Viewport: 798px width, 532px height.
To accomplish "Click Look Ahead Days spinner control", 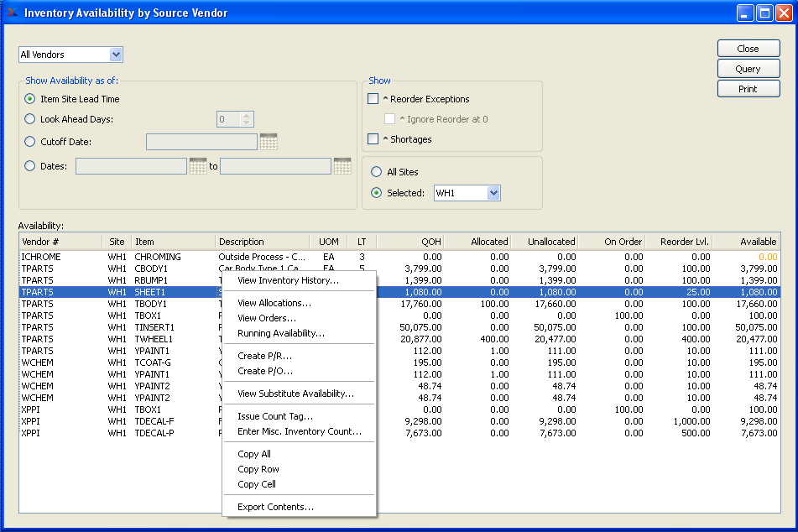I will coord(246,119).
